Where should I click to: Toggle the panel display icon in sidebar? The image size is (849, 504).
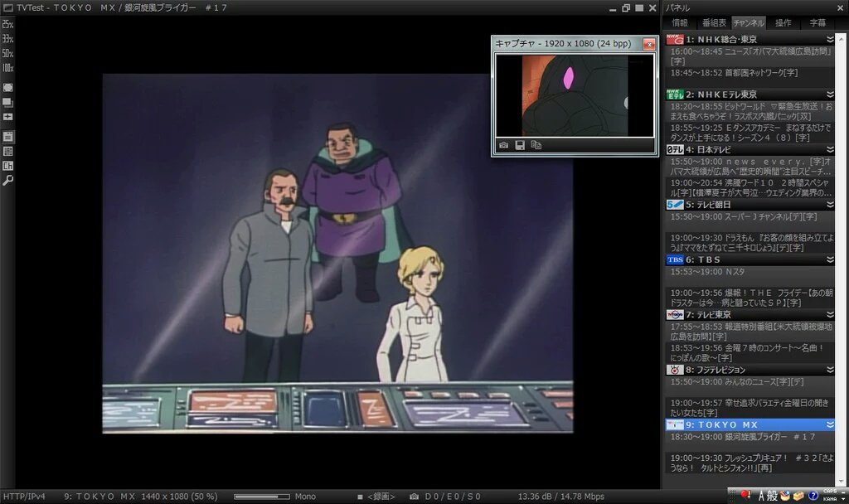(x=7, y=137)
